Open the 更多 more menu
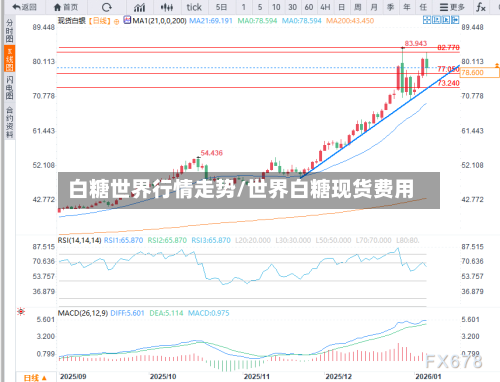This screenshot has width=500, height=382. pos(452,7)
